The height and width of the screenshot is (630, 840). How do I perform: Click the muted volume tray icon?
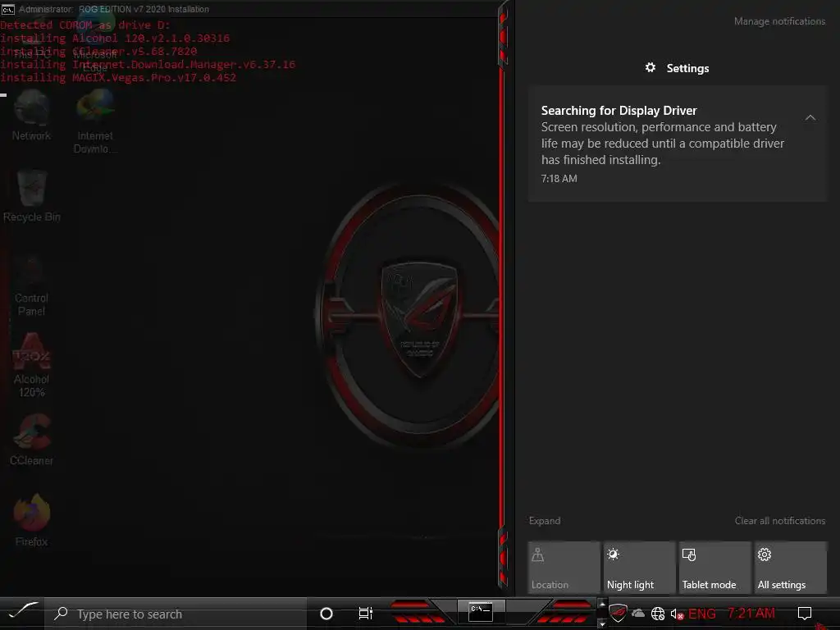coord(677,614)
